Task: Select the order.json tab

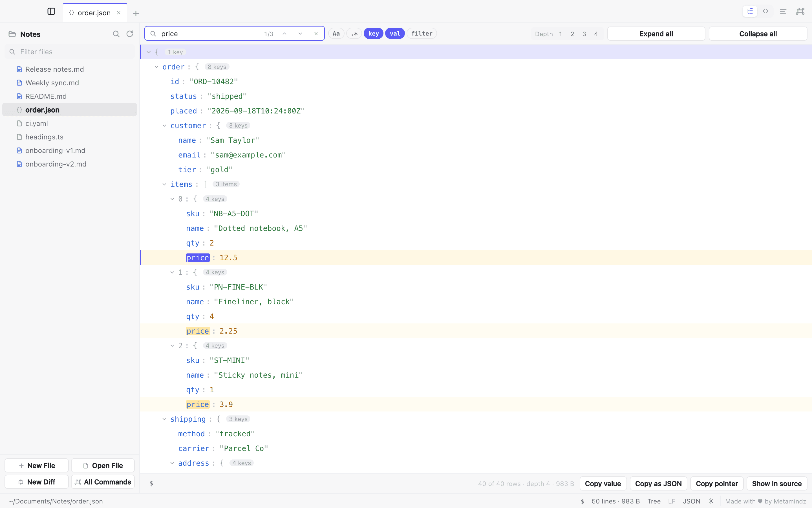Action: (95, 13)
